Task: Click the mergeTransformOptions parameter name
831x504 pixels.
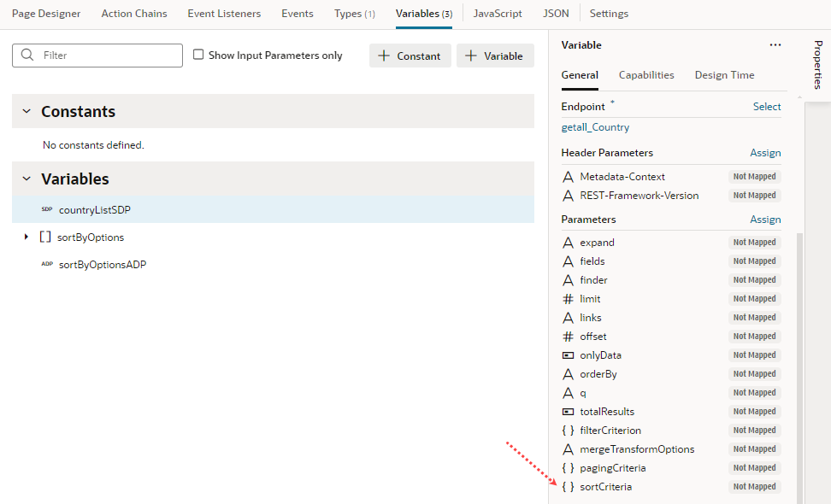Action: [637, 449]
